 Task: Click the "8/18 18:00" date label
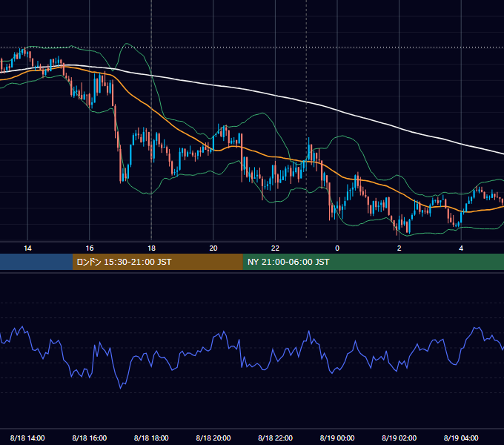(151, 438)
